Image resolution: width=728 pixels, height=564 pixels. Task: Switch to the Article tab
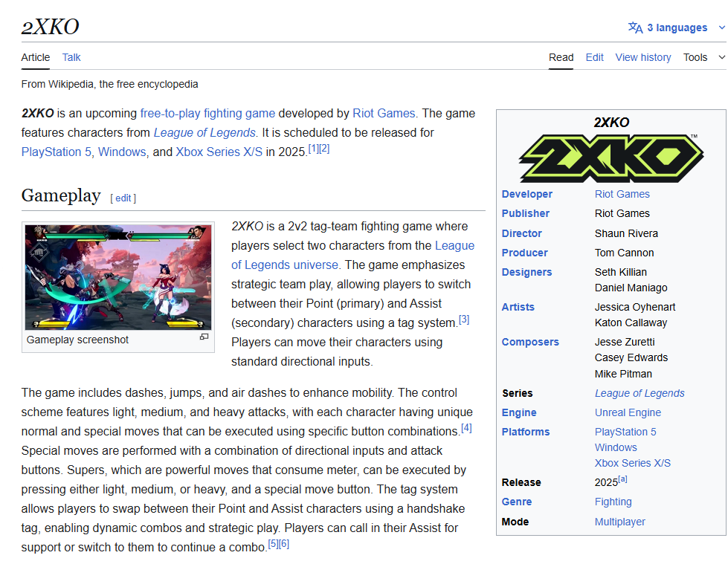[35, 57]
